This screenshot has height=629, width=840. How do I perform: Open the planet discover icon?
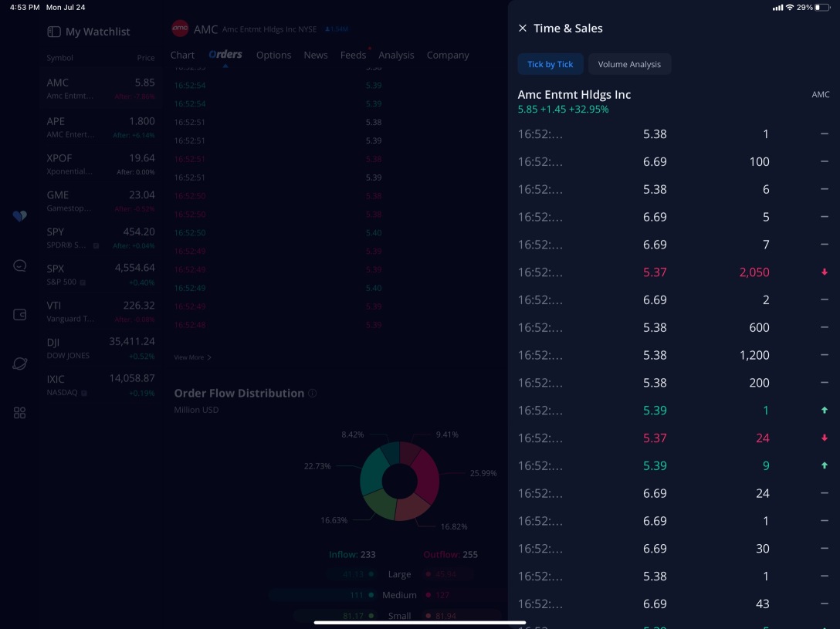[20, 364]
